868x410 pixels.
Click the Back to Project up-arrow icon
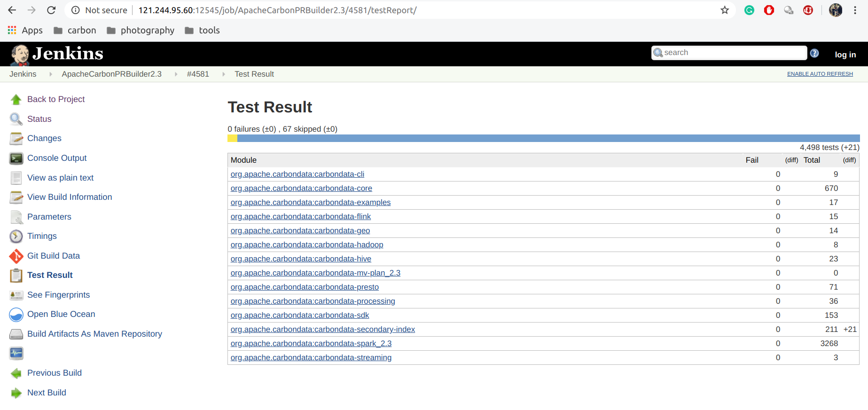[x=16, y=100]
